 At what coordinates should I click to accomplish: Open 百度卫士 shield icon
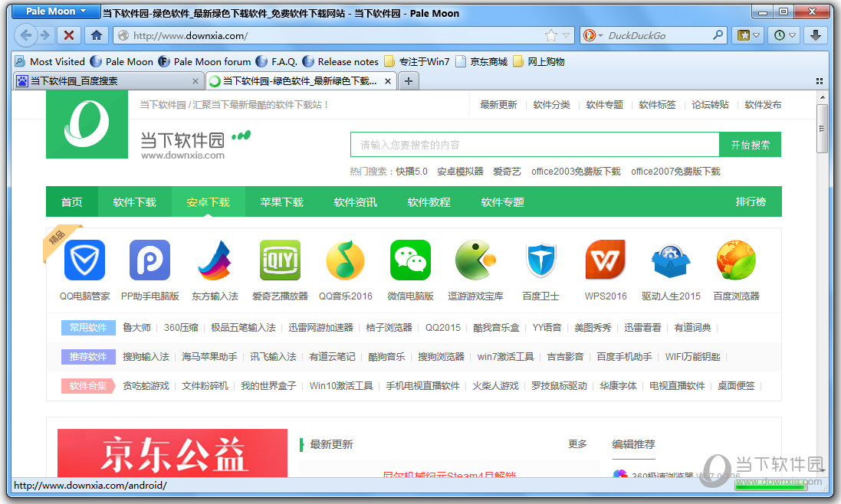[540, 260]
